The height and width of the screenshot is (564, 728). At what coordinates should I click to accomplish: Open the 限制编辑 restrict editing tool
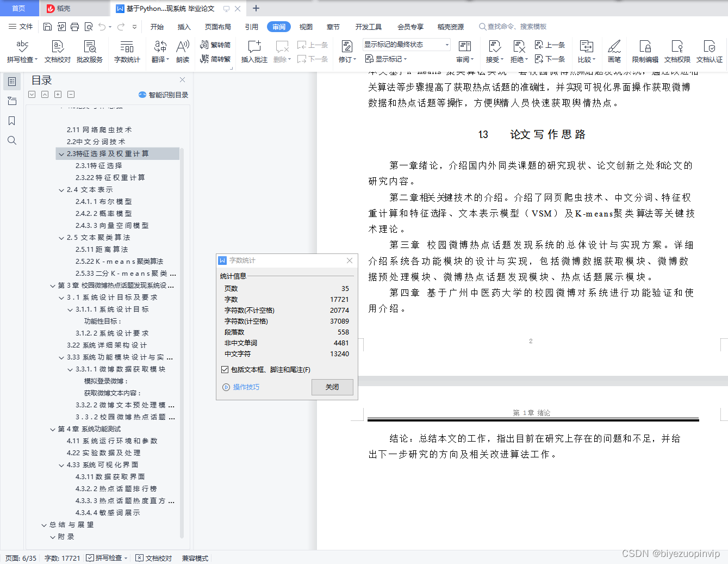[x=645, y=51]
